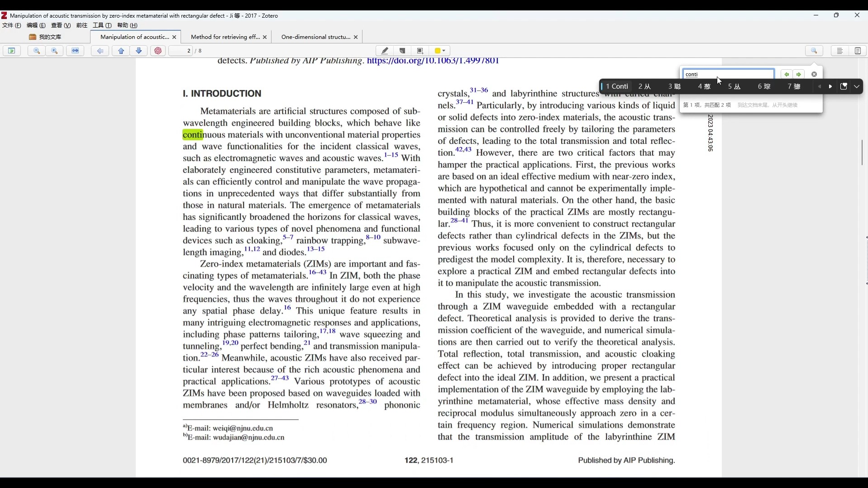Open IME emoji/sticker panel icon

(844, 86)
